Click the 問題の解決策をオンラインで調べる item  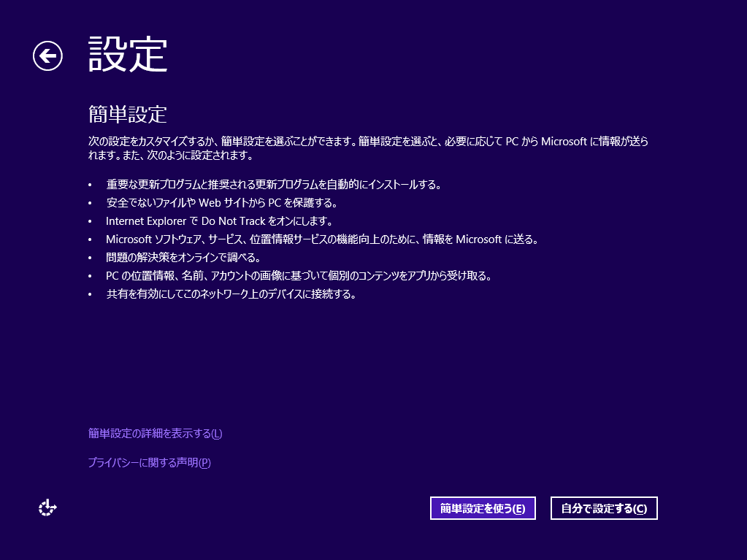click(183, 258)
